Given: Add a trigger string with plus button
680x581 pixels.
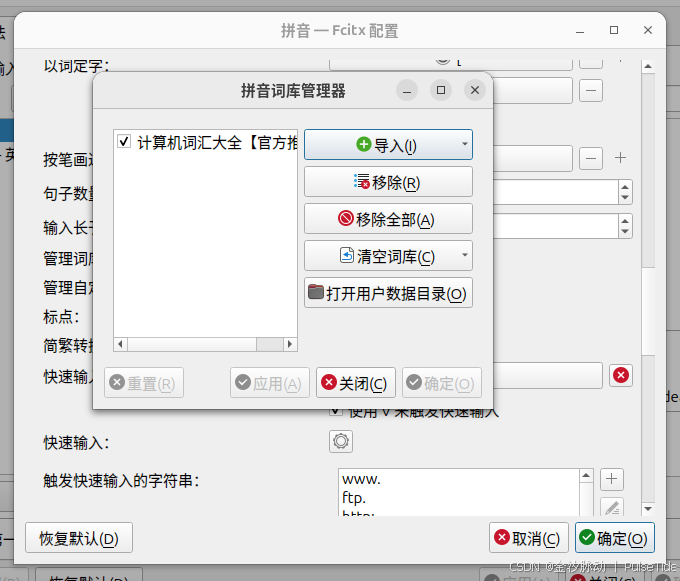Looking at the screenshot, I should pyautogui.click(x=612, y=479).
